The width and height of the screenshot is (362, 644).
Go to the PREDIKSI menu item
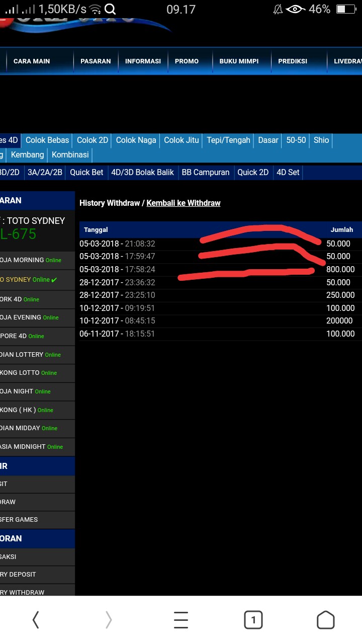pos(293,61)
